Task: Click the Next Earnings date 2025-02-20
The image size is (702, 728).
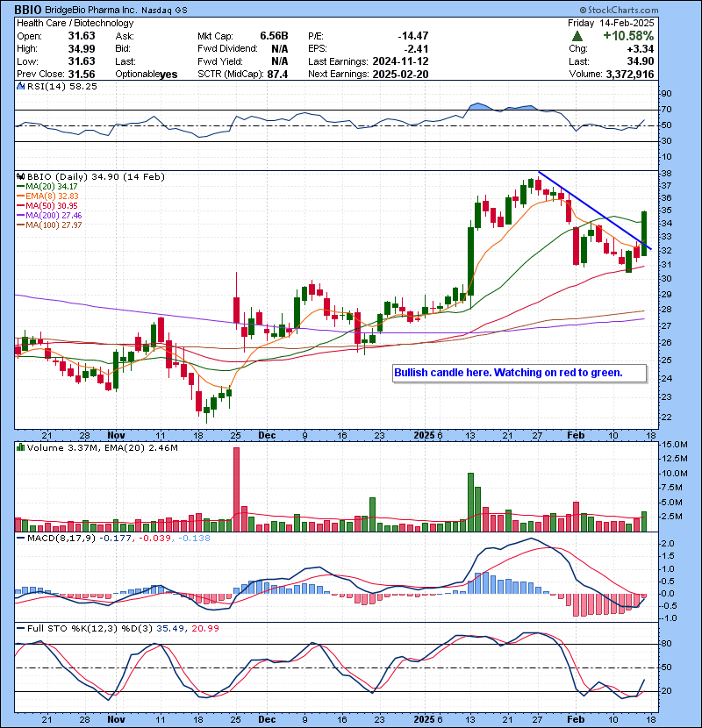Action: (x=400, y=75)
